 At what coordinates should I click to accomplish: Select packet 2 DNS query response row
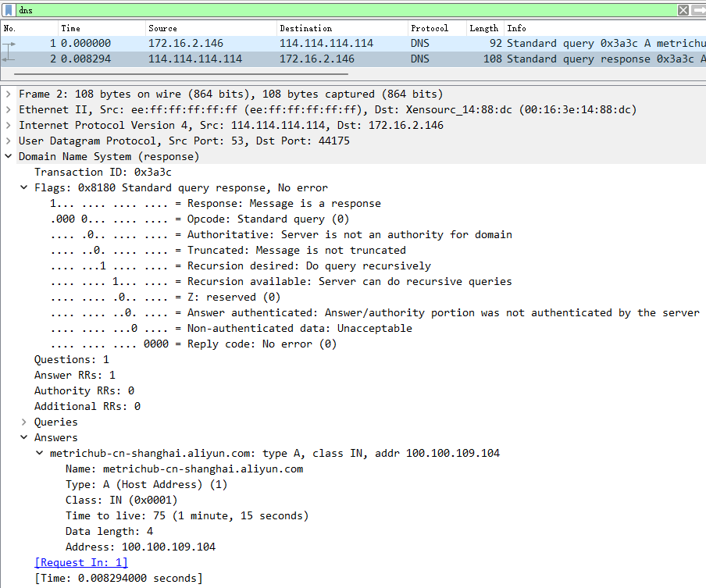[353, 59]
